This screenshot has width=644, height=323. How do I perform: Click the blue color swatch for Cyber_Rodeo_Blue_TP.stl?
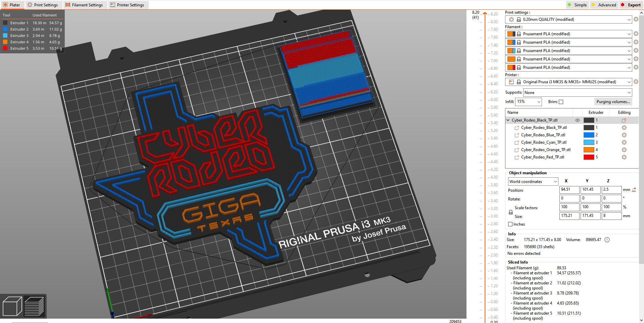point(589,135)
